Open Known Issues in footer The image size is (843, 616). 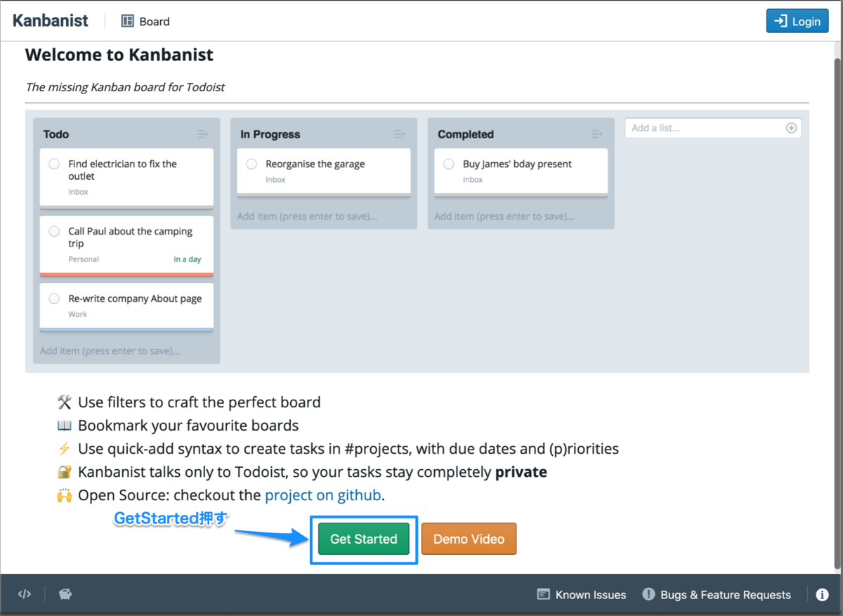coord(582,595)
